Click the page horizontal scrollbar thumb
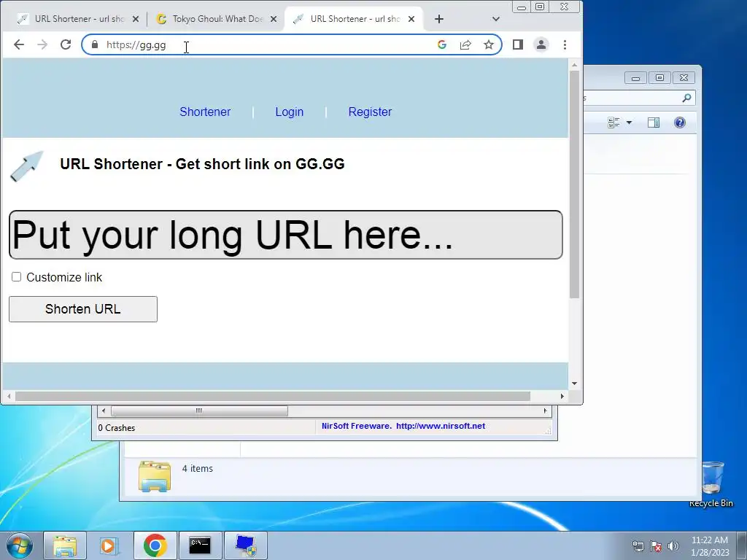The width and height of the screenshot is (747, 560). (273, 396)
